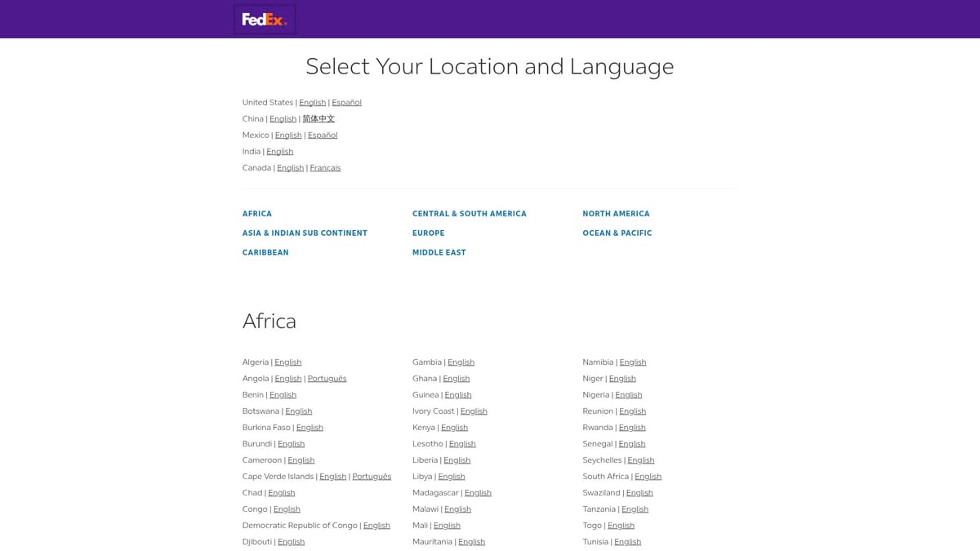980x551 pixels.
Task: Choose English for Madagascar
Action: pos(478,492)
